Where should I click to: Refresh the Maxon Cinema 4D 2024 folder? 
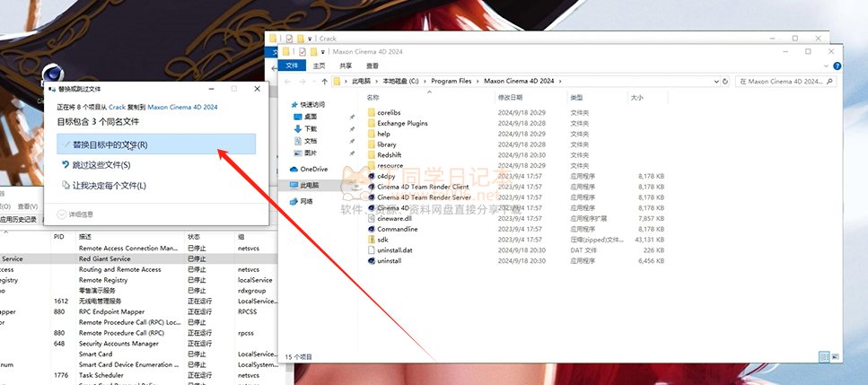click(x=725, y=82)
